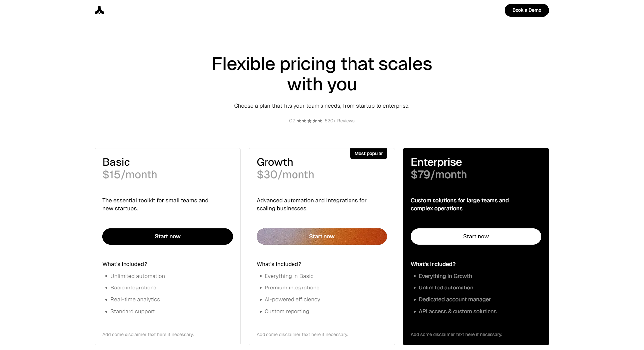Screen dimensions: 644x350
Task: Select the Basic plan title
Action: tap(116, 162)
